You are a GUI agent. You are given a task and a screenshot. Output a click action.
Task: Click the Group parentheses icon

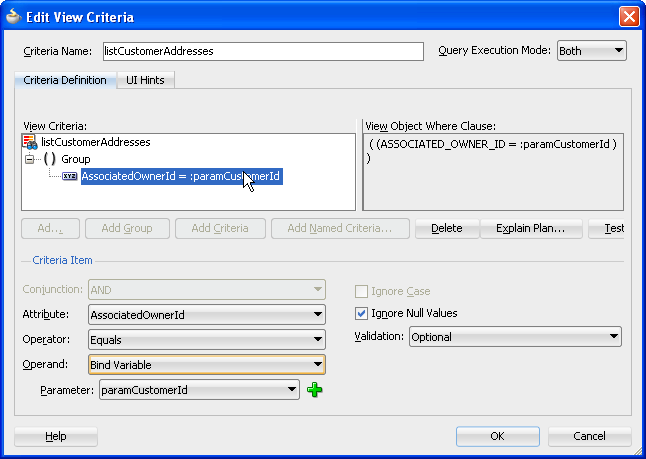(x=49, y=159)
